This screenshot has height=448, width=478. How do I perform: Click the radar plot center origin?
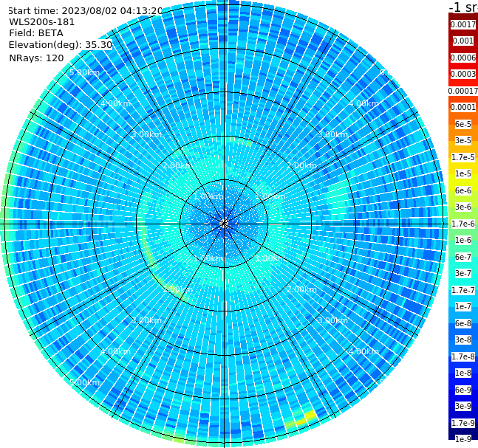224,224
